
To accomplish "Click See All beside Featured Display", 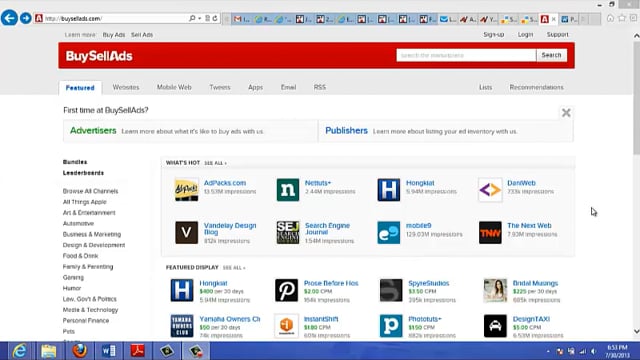I will click(x=234, y=268).
